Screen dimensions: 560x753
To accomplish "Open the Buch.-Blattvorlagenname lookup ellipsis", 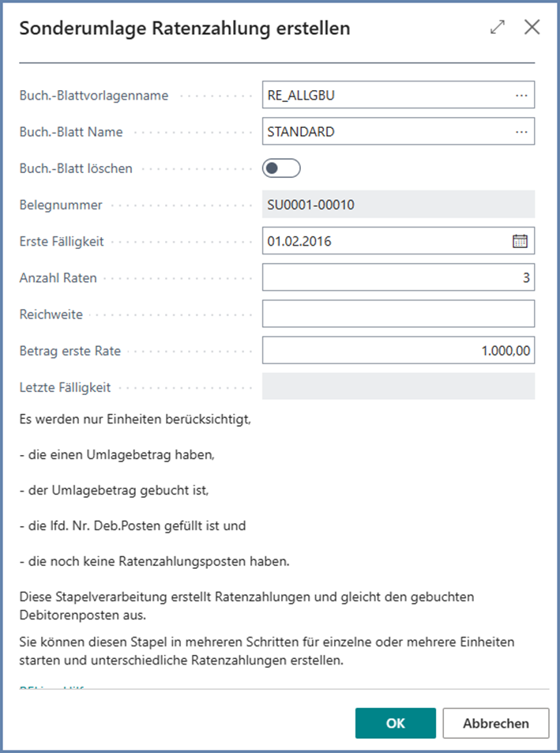I will (x=521, y=96).
